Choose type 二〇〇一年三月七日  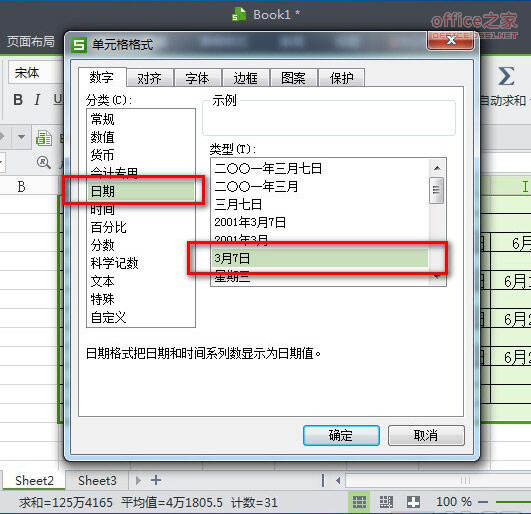pos(320,168)
